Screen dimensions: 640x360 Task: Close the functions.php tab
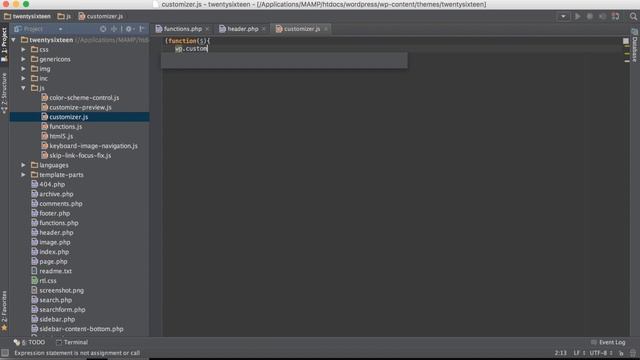[207, 29]
